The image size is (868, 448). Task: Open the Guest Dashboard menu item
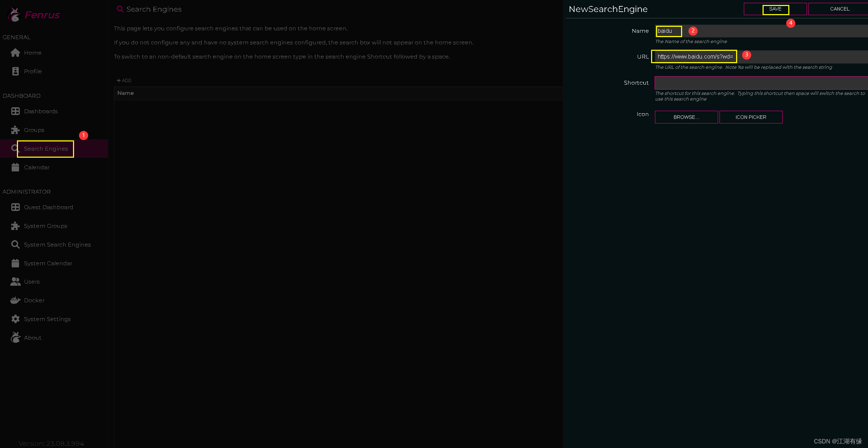point(48,207)
